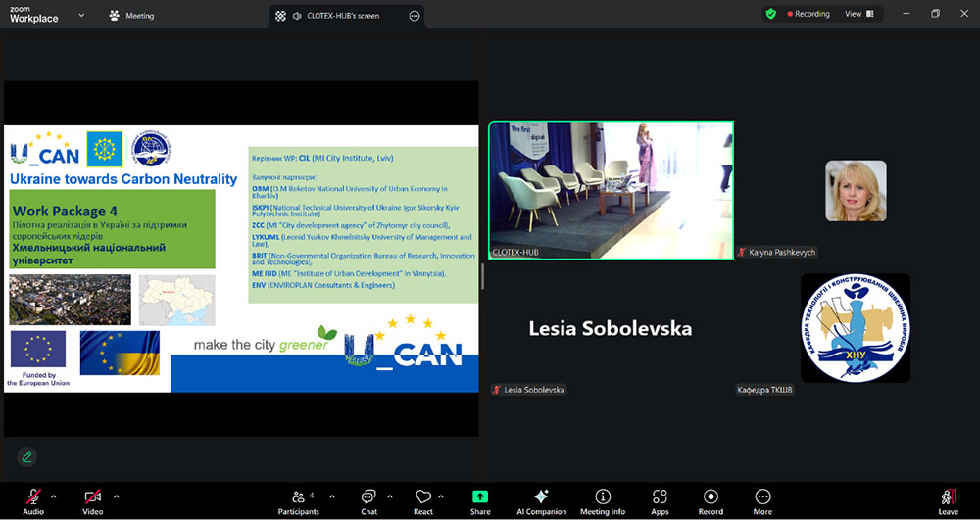Toggle the annotation pencil button
The height and width of the screenshot is (520, 980).
click(26, 456)
